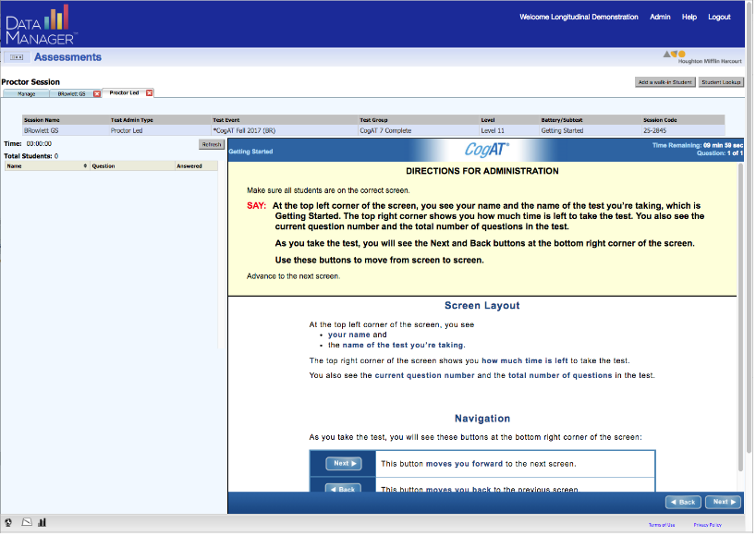Click the Navigation heading

point(483,420)
